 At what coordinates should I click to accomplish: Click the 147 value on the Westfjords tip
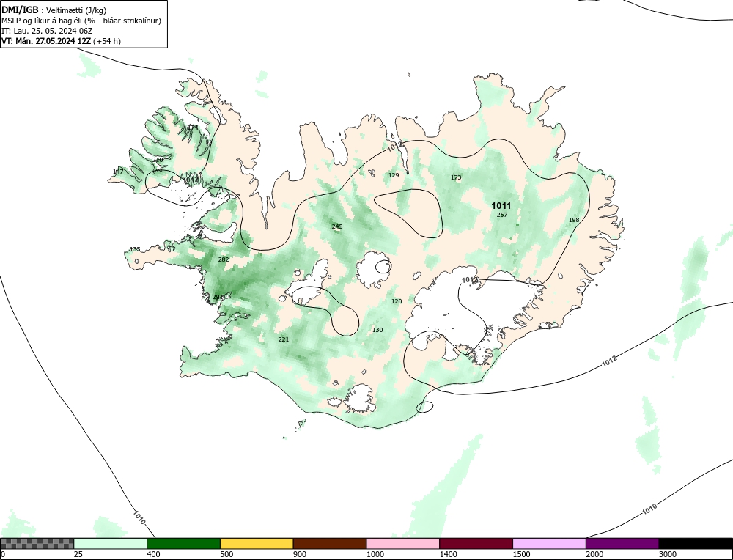point(118,172)
